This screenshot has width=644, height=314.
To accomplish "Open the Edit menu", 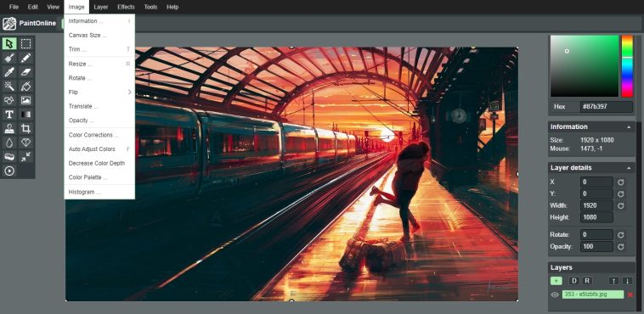I will pyautogui.click(x=33, y=7).
